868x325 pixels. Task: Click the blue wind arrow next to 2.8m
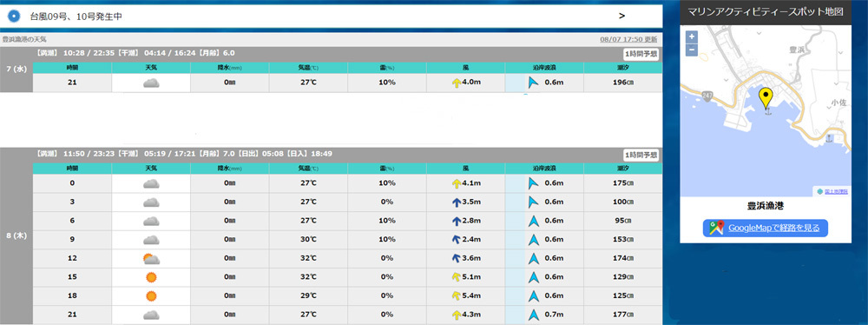[457, 222]
